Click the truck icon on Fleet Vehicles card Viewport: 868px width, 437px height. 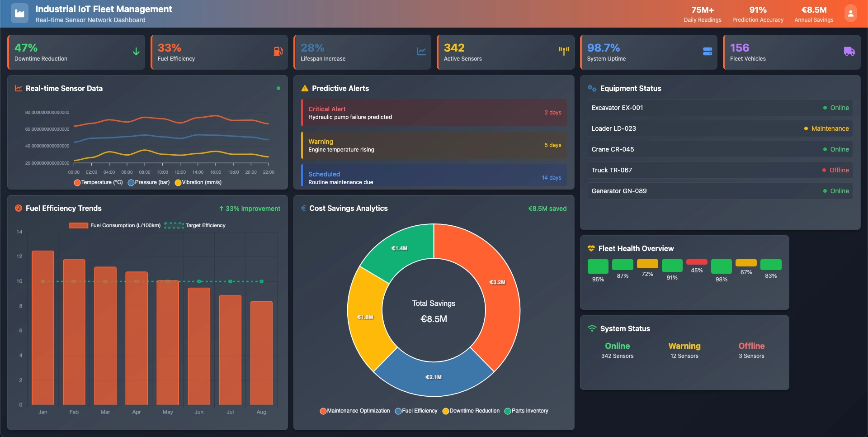[849, 51]
